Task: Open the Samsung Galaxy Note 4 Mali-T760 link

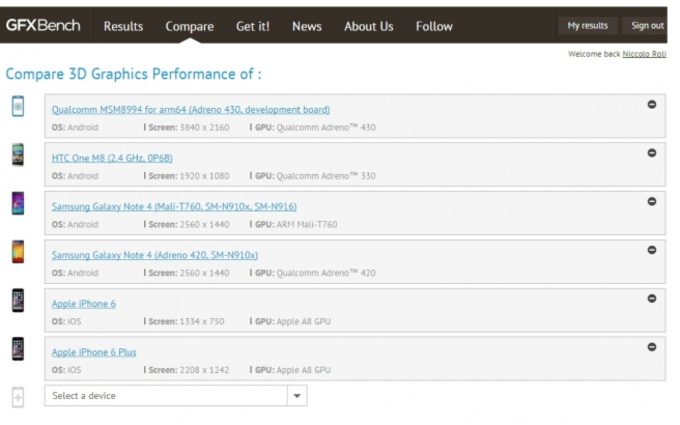Action: [x=174, y=207]
